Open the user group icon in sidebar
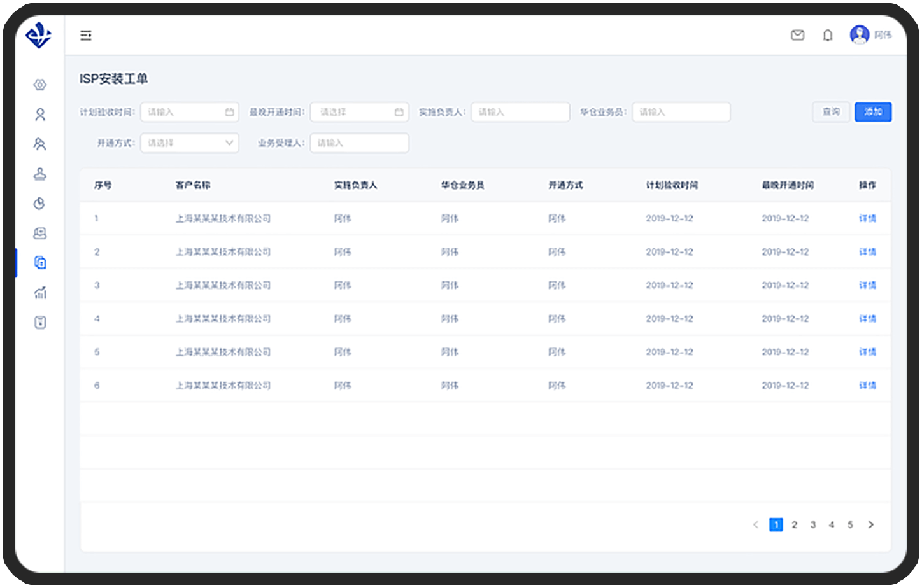This screenshot has width=922, height=588. coord(40,144)
